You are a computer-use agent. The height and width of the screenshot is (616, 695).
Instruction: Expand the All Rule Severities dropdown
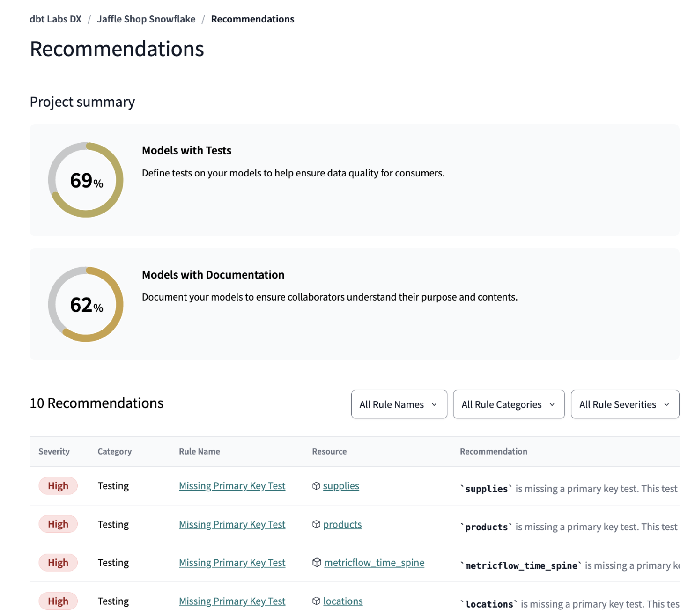click(625, 404)
